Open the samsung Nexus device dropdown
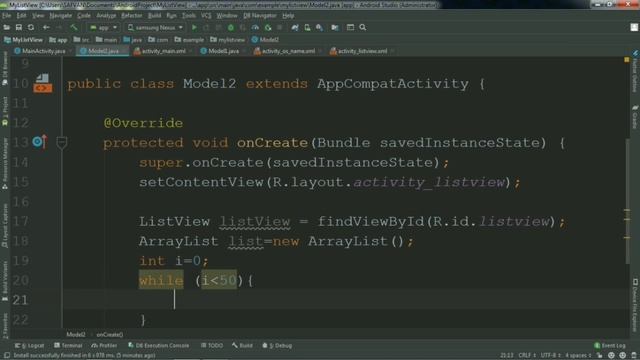Viewport: 640px width, 360px height. click(155, 27)
